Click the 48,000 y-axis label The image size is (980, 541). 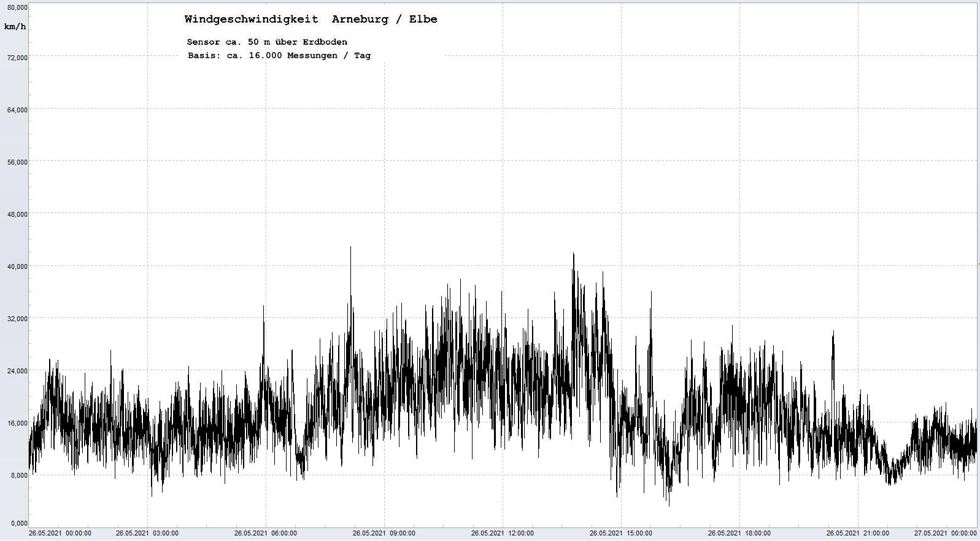point(17,214)
